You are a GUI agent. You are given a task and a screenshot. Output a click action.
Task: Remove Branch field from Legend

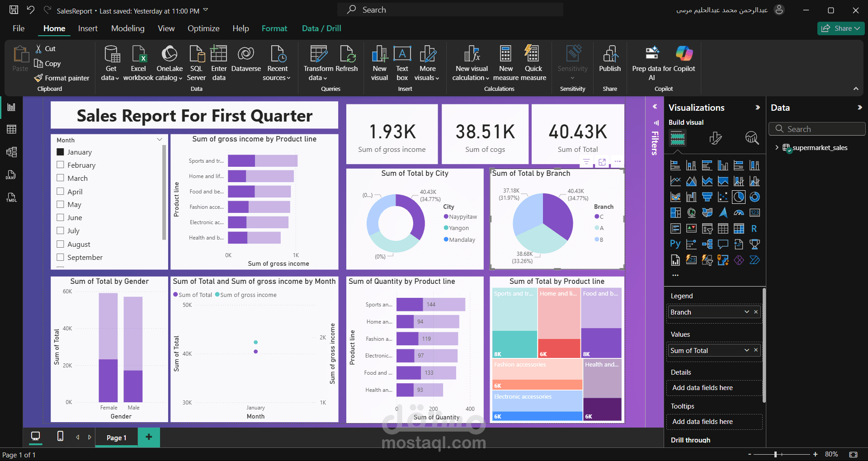coord(756,312)
